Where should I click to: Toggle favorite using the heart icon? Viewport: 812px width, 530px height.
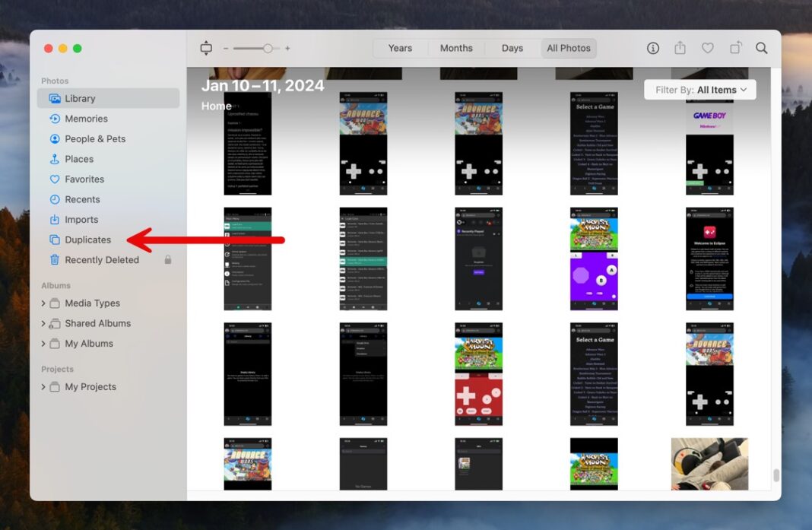(708, 47)
